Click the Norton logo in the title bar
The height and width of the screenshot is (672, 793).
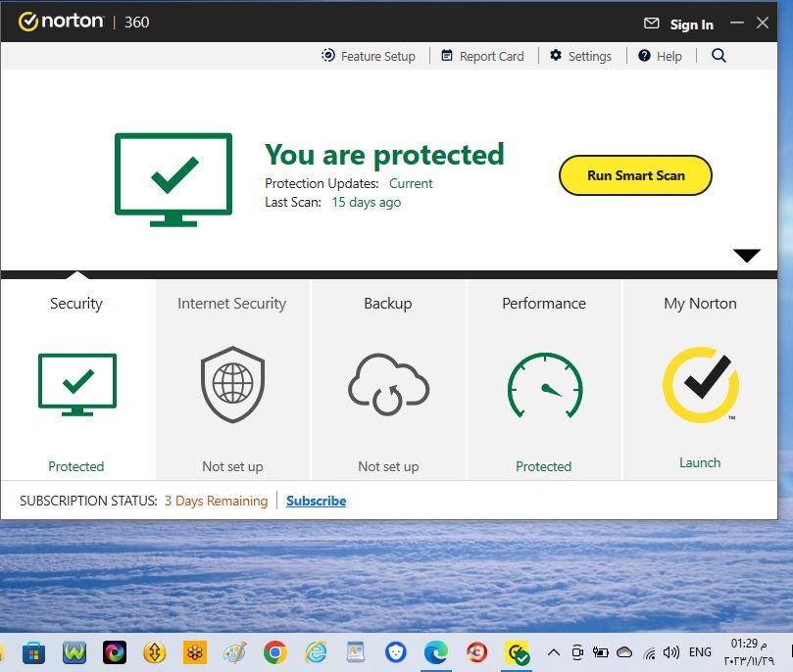coord(61,22)
